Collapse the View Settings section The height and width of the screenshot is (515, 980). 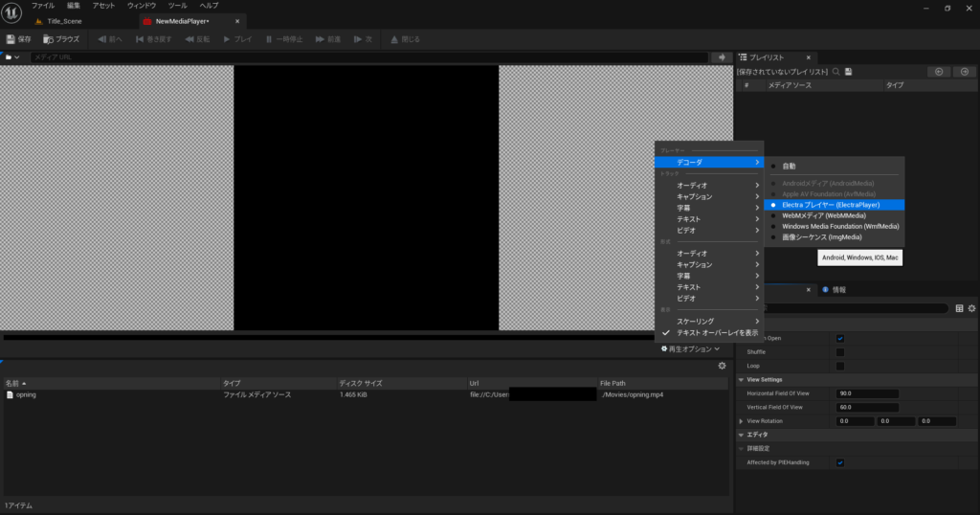741,380
